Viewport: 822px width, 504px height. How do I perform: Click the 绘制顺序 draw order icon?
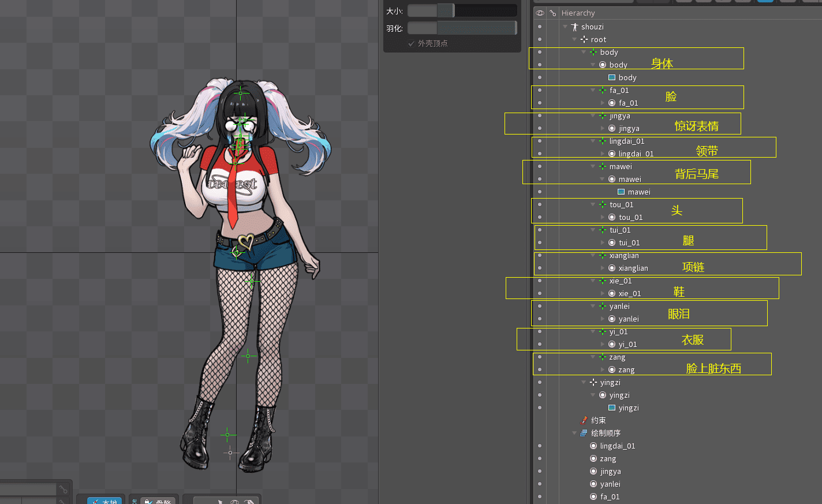(584, 434)
